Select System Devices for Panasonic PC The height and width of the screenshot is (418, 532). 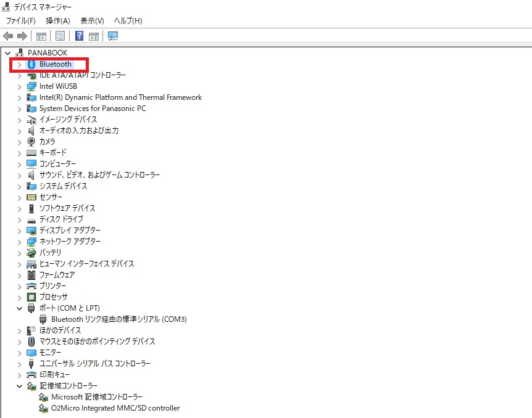point(93,109)
